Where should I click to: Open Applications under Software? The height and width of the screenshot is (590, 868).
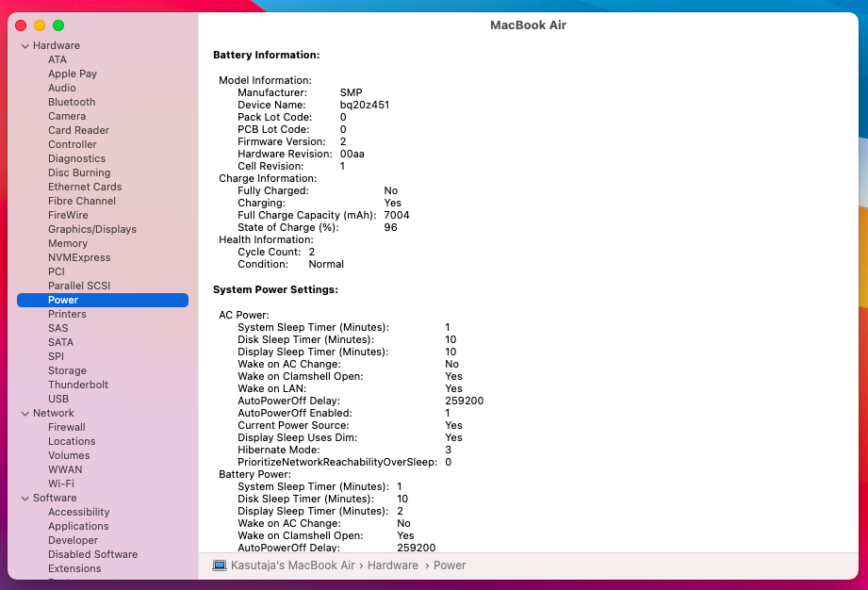78,526
